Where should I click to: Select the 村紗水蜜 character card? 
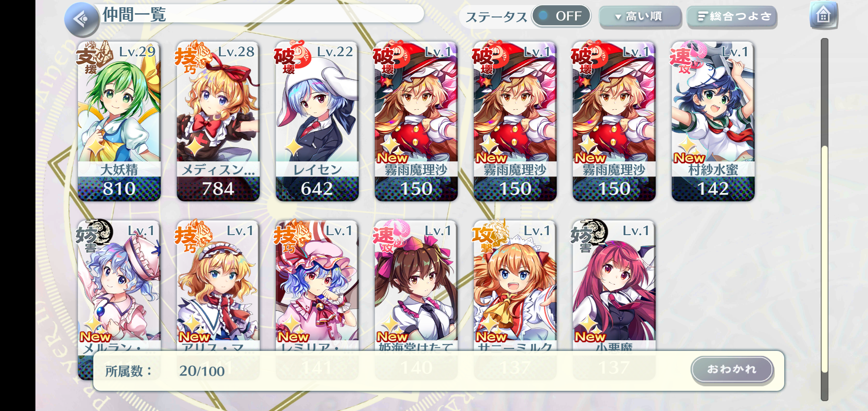click(713, 121)
